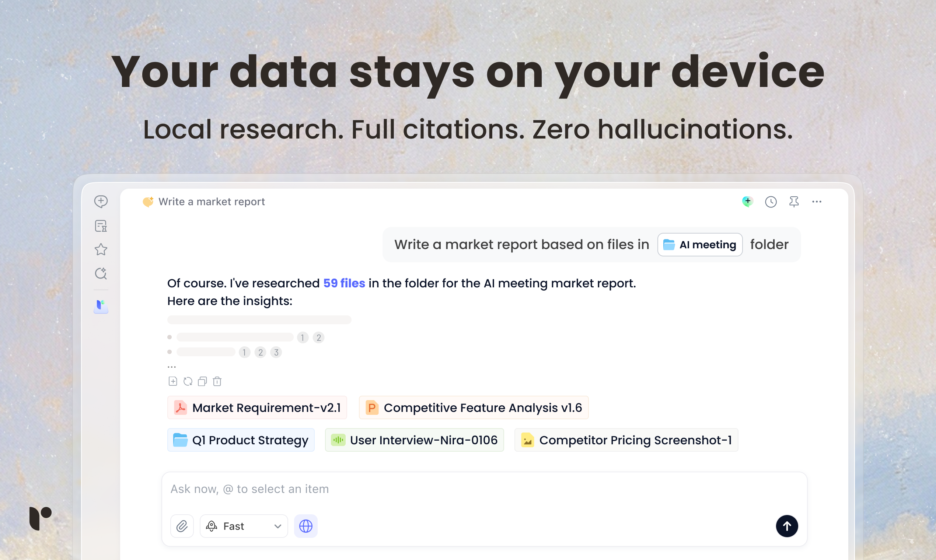Toggle the web search globe button
Screen dimensions: 936x560
pyautogui.click(x=305, y=526)
